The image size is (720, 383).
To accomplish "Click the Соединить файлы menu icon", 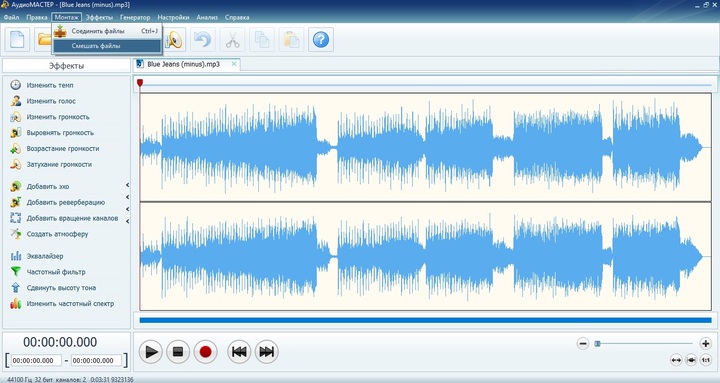I will pos(60,31).
